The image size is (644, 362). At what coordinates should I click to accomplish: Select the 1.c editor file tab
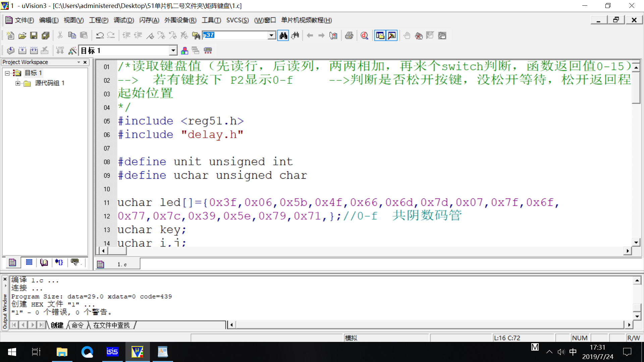coord(117,264)
